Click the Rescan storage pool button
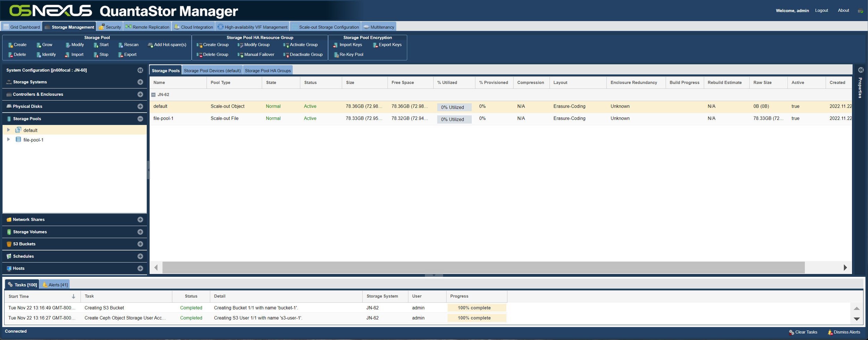 (x=128, y=45)
